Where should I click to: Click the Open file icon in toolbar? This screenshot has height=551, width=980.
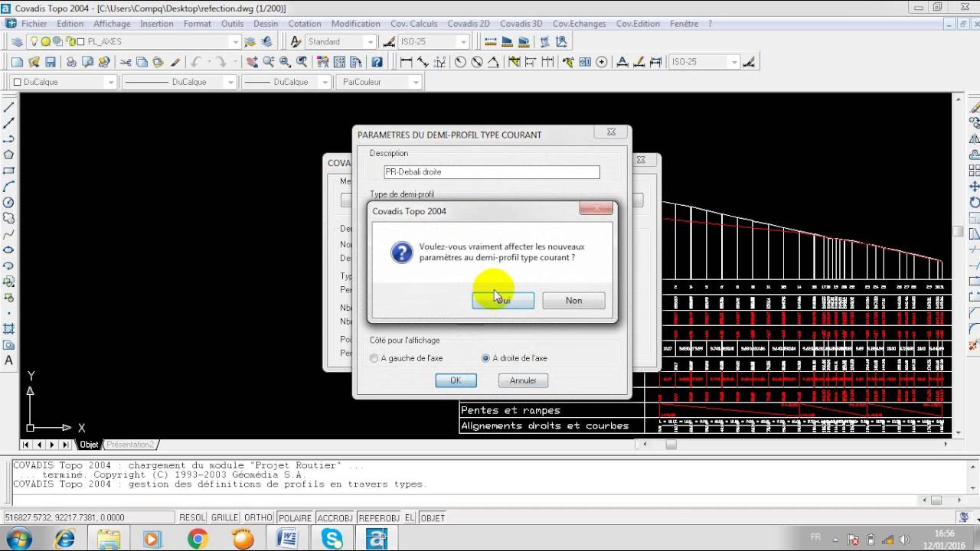tap(34, 62)
